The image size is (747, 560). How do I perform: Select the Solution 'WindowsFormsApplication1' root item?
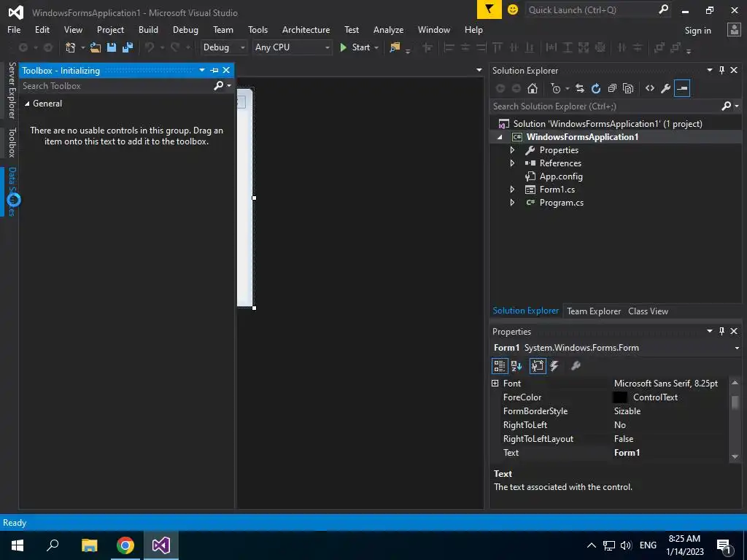608,124
